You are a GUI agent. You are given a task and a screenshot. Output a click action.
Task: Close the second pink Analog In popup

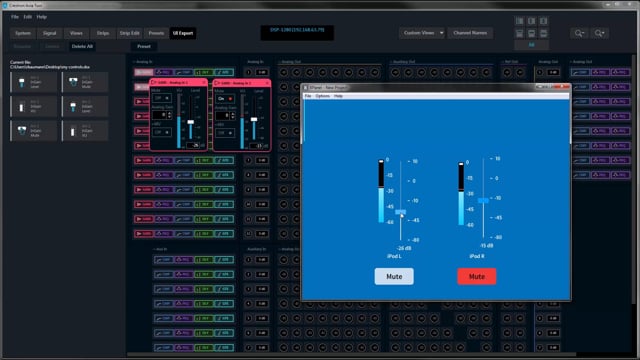tap(267, 83)
